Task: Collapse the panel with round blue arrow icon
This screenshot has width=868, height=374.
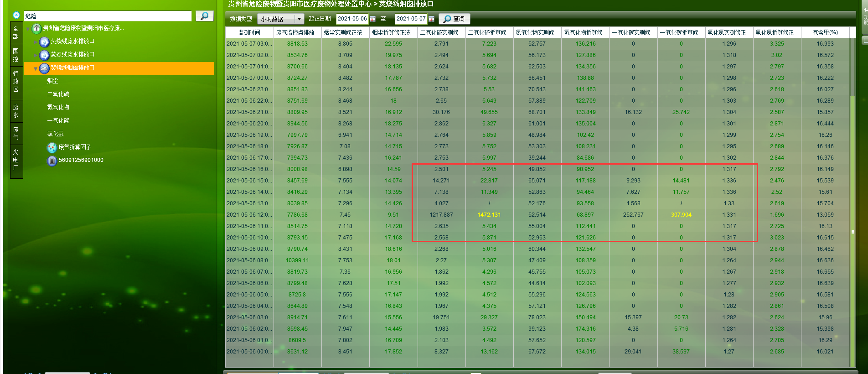Action: [16, 15]
